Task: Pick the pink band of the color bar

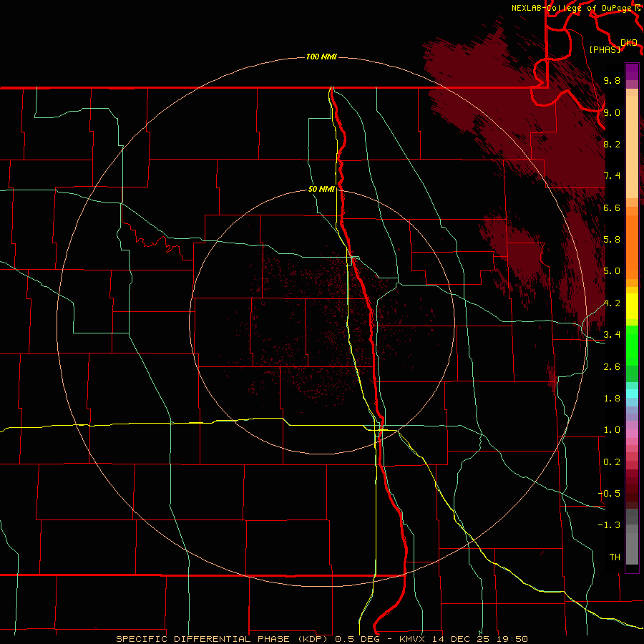Action: (x=632, y=434)
